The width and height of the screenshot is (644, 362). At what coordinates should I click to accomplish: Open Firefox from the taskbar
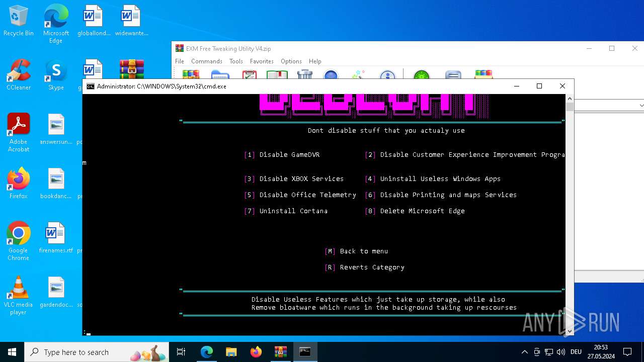(256, 352)
